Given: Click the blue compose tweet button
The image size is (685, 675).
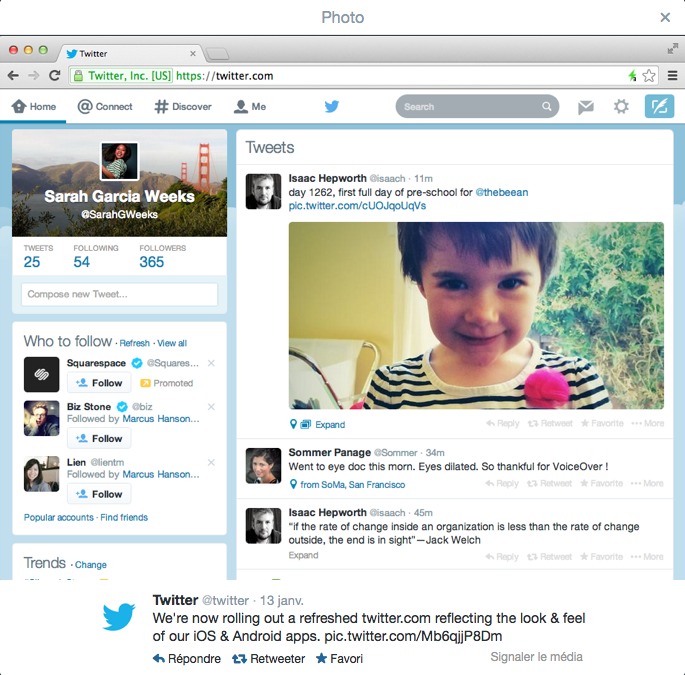Looking at the screenshot, I should click(659, 106).
